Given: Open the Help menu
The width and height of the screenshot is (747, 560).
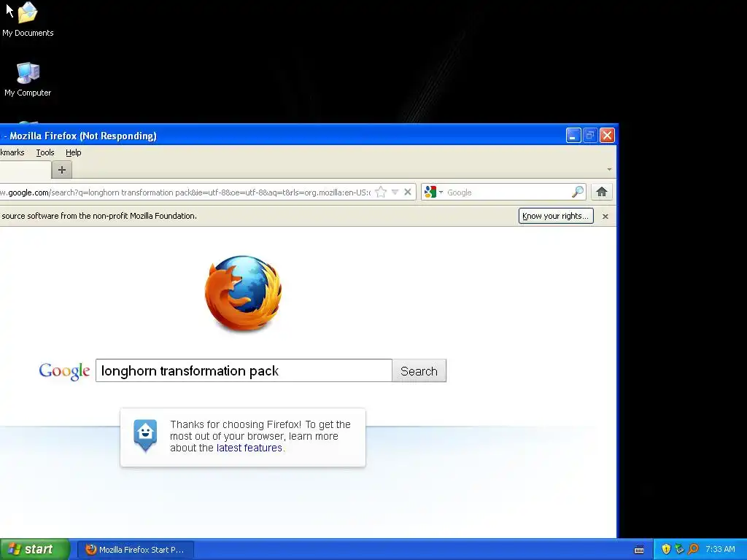Looking at the screenshot, I should point(74,152).
